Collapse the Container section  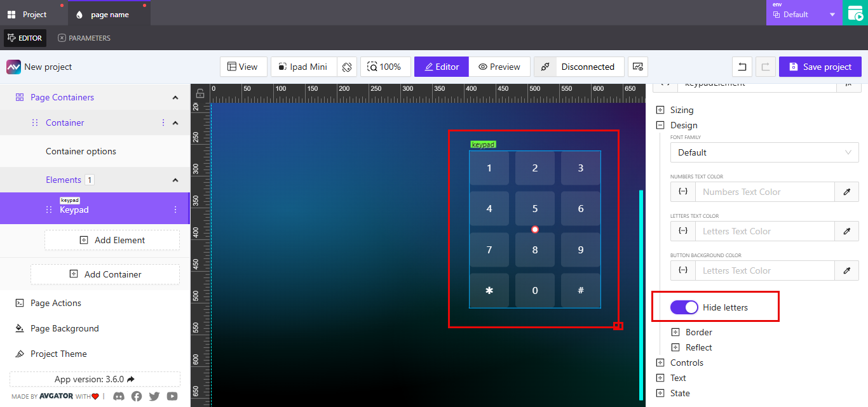[175, 123]
